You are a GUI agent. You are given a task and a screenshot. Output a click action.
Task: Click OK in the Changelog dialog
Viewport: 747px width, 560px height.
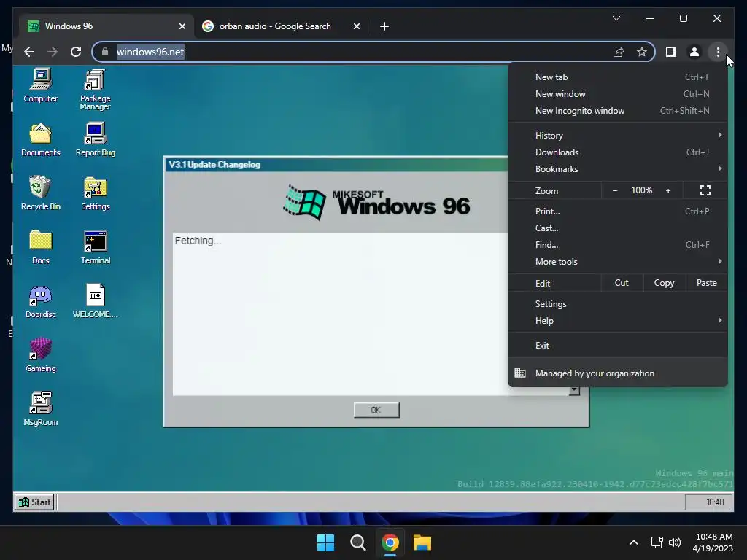(x=376, y=410)
